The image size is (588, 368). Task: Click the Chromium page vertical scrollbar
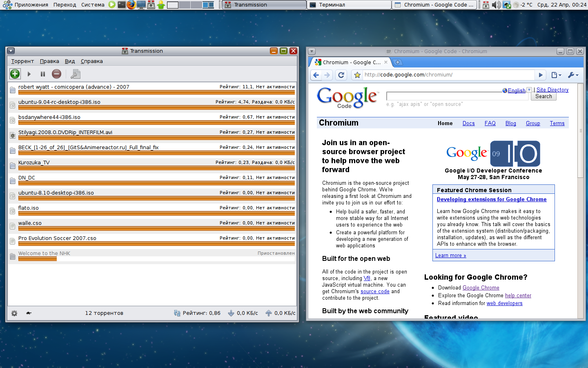(581, 131)
